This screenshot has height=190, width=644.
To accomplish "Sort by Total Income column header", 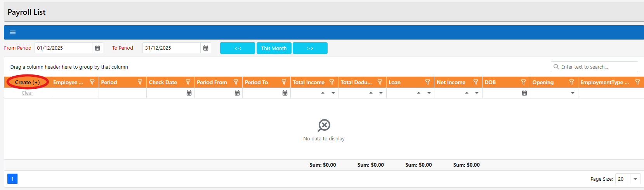I will (x=309, y=82).
